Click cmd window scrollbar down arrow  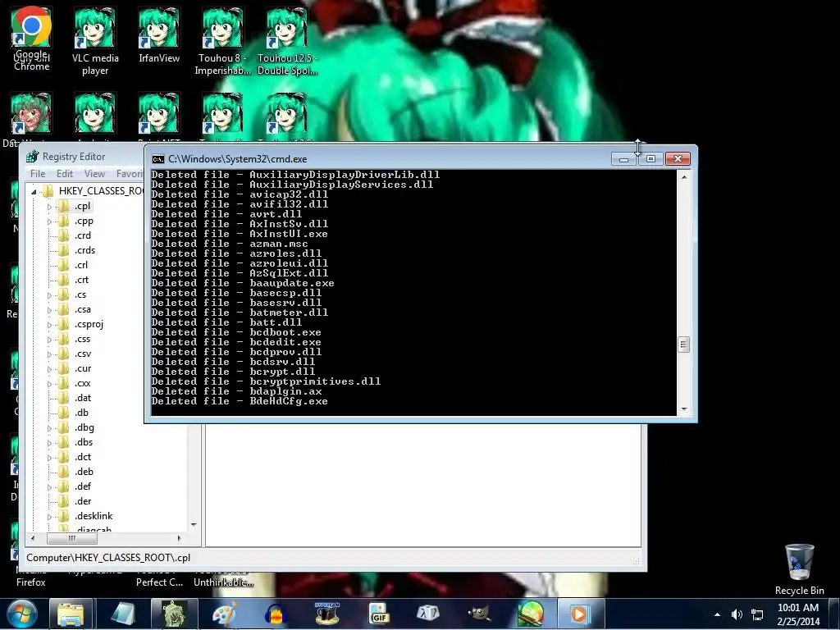pos(684,410)
